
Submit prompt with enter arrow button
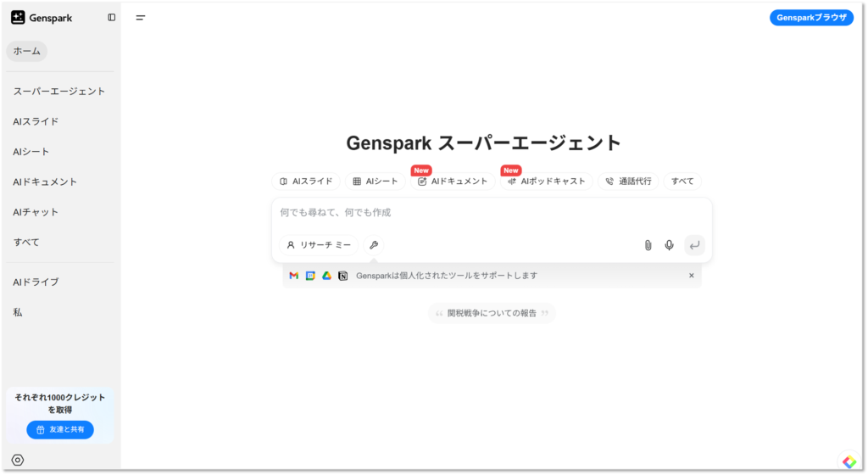(694, 245)
